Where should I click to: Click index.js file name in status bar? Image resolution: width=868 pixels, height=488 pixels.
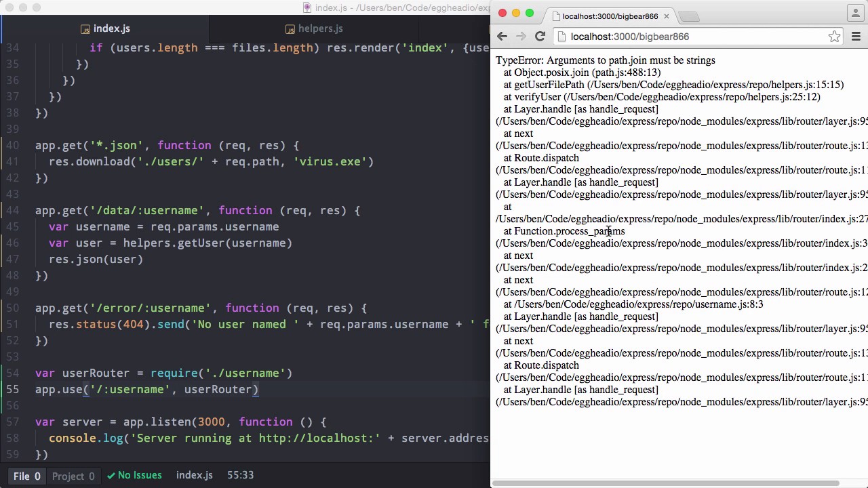pos(195,475)
